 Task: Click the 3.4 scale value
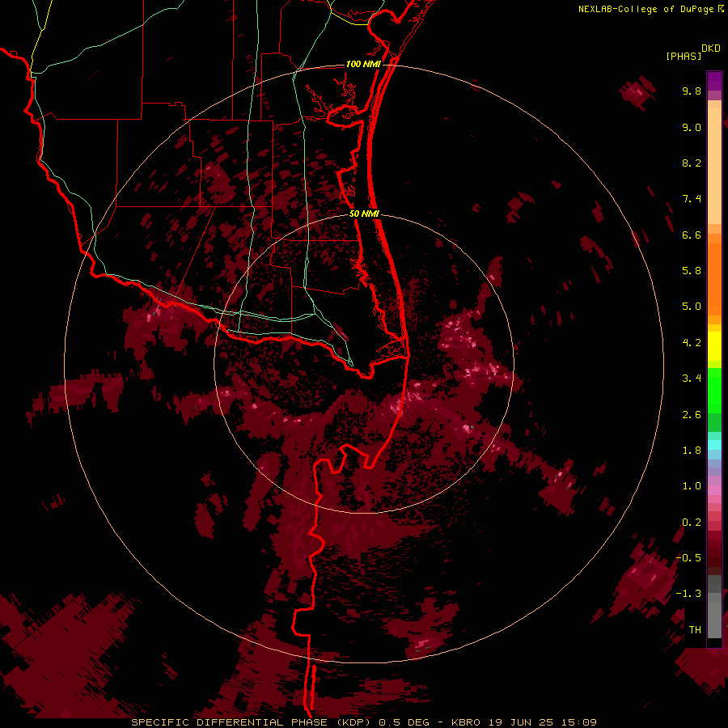(692, 379)
